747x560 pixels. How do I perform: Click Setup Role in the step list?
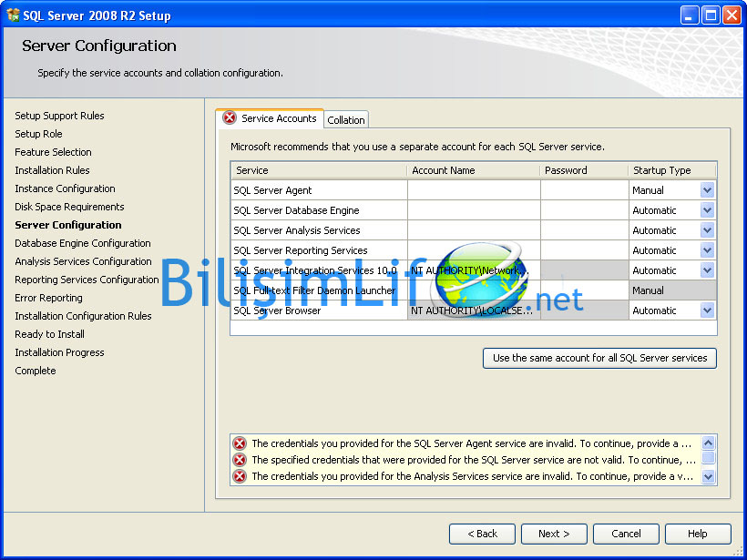pos(38,134)
